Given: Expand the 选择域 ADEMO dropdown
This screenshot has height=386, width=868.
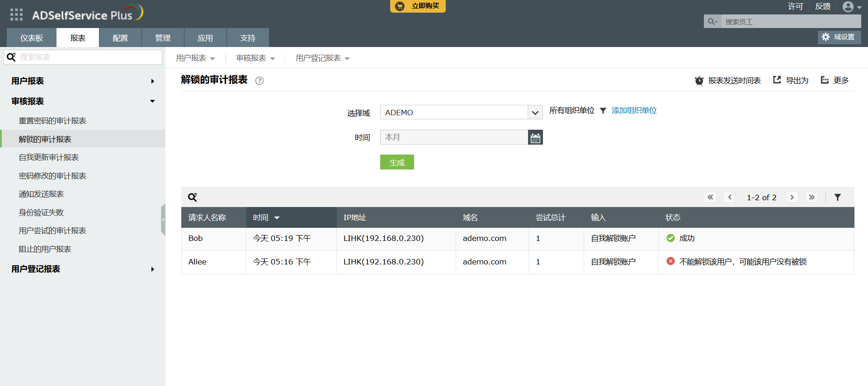Looking at the screenshot, I should [535, 113].
